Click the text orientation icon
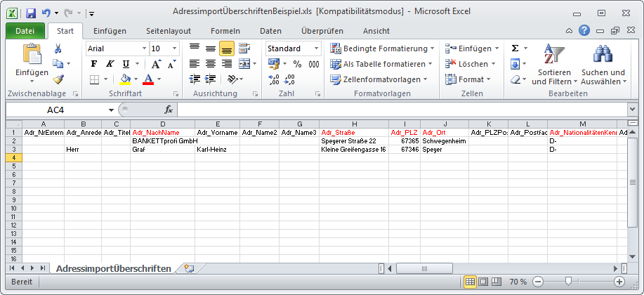This screenshot has width=644, height=295. 233,79
